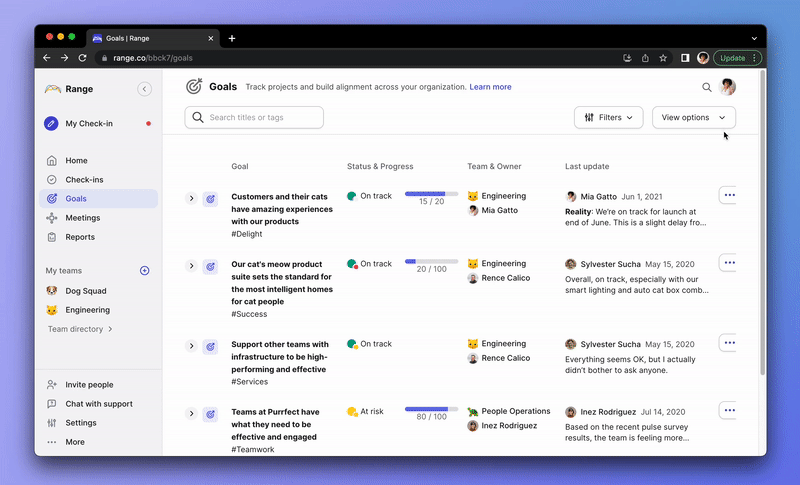Viewport: 800px width, 485px height.
Task: Open the user profile avatar in header
Action: pos(727,87)
